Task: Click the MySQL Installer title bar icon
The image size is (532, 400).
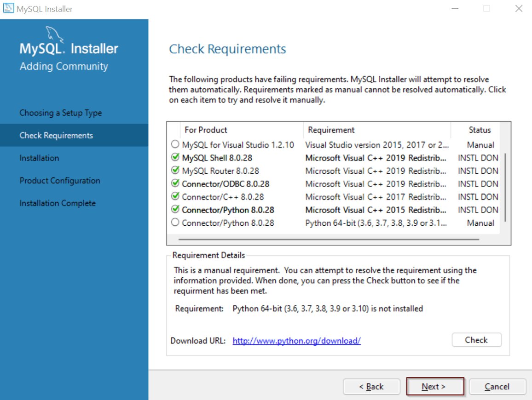Action: point(8,9)
